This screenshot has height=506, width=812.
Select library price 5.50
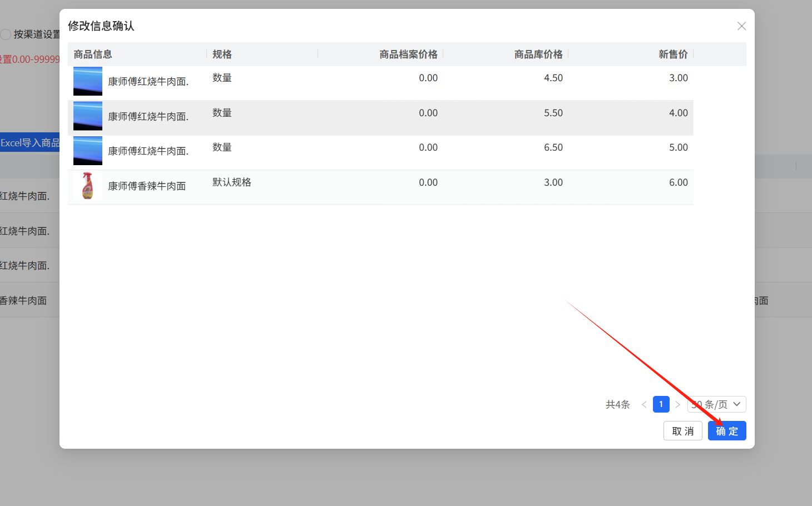pyautogui.click(x=553, y=113)
